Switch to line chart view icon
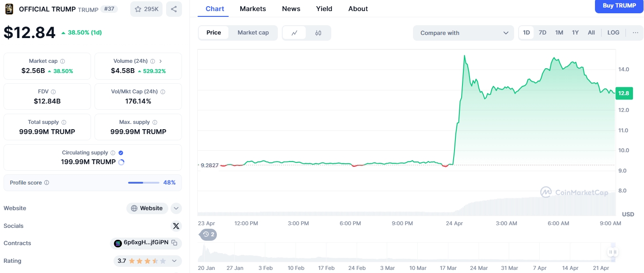 [295, 33]
